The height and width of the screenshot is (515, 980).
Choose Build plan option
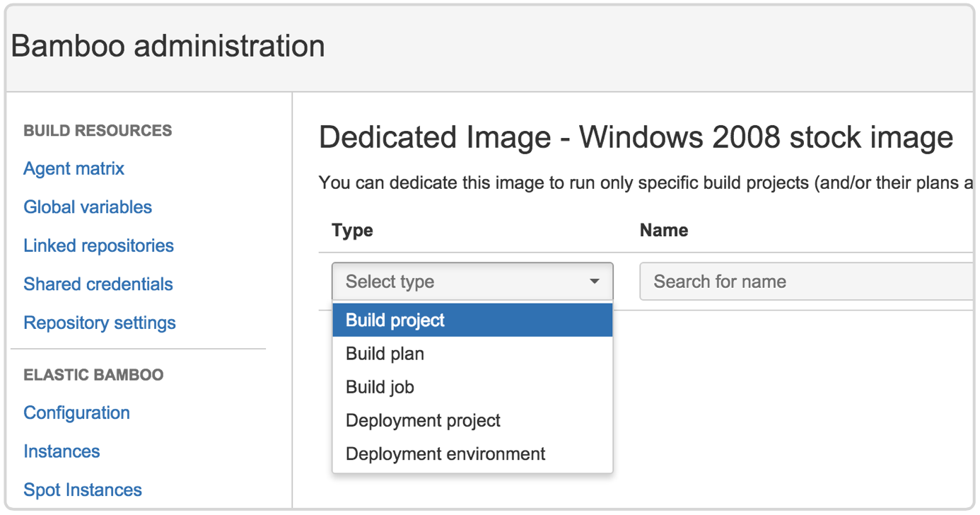coord(472,354)
